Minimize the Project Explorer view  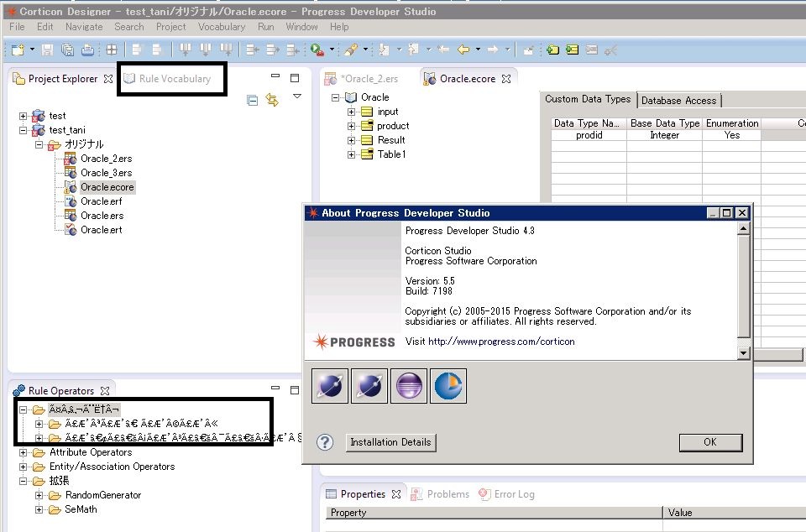[275, 76]
